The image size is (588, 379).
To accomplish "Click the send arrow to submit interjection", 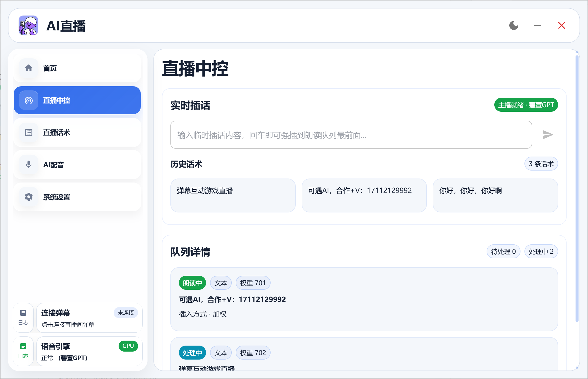I will tap(548, 135).
